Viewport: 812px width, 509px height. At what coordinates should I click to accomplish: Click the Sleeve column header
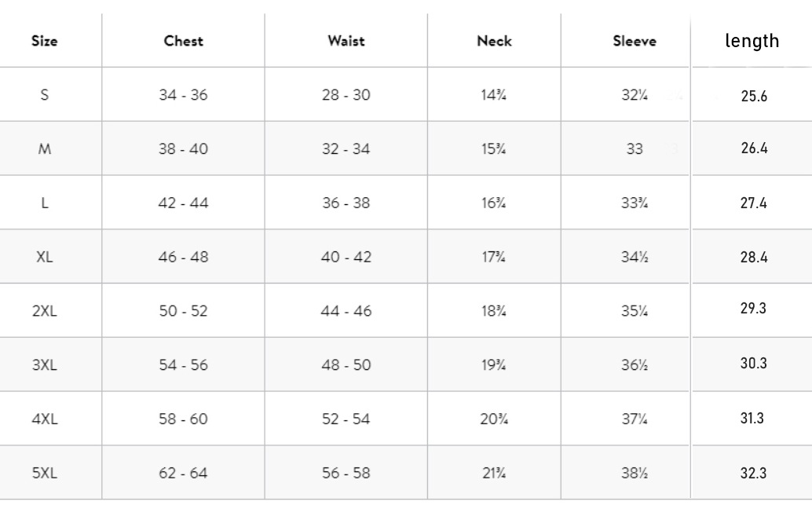coord(635,41)
